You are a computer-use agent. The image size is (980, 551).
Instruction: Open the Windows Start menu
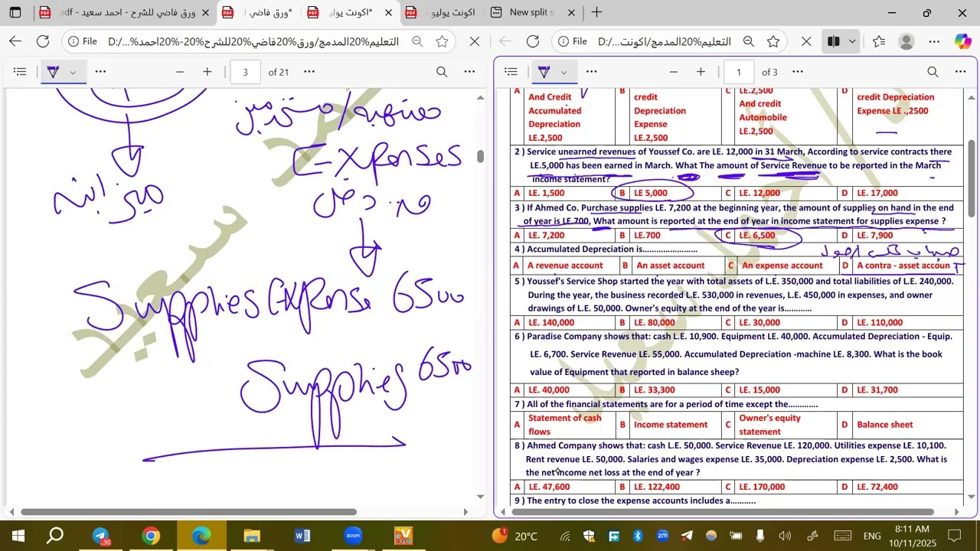coord(18,536)
